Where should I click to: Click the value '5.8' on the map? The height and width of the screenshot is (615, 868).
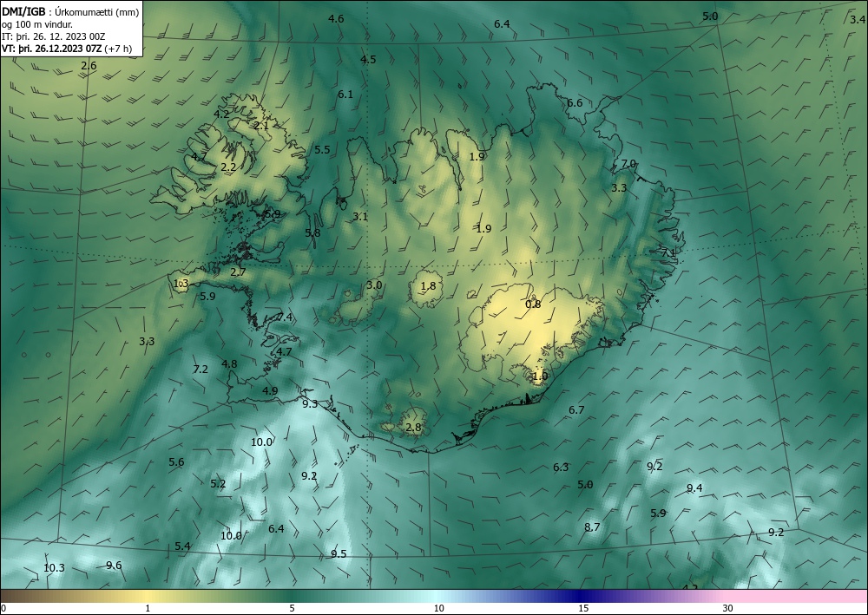click(312, 232)
